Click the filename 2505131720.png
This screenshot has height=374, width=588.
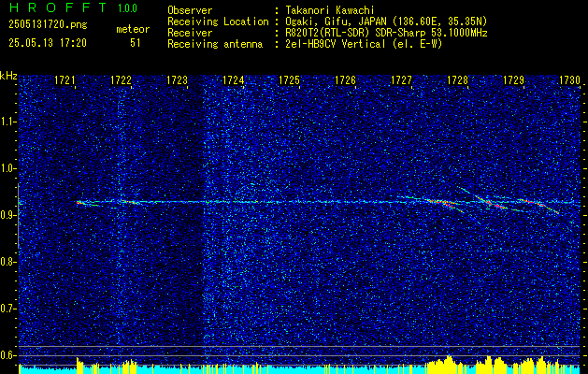click(48, 25)
